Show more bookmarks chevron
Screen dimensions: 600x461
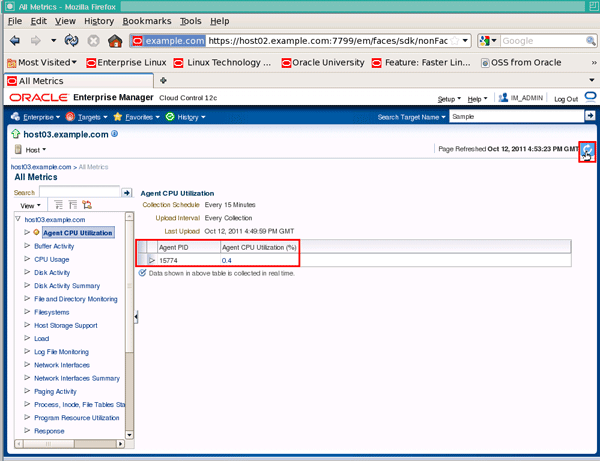pos(593,62)
